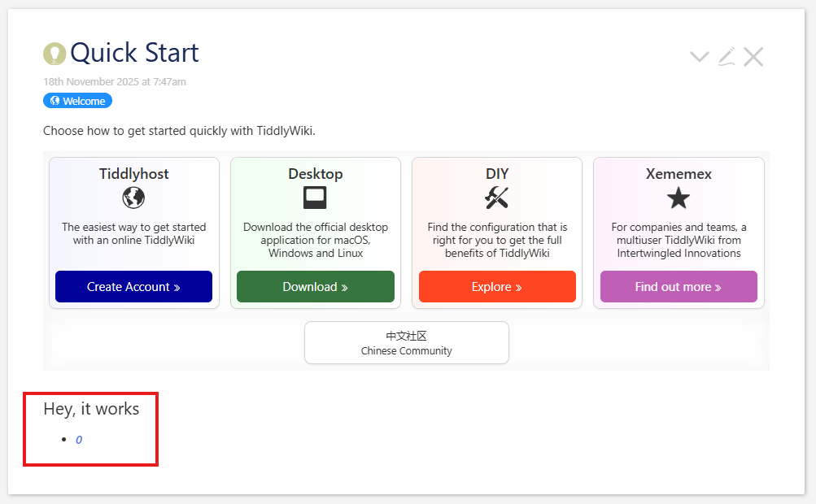Image resolution: width=816 pixels, height=504 pixels.
Task: Open the Chinese Community button
Action: tap(406, 343)
